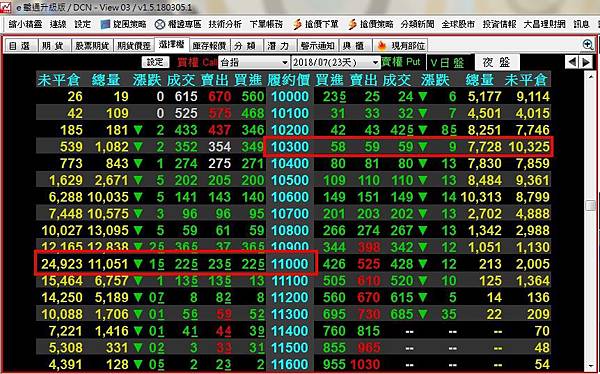Click the left arrow page button
This screenshot has width=600, height=374.
pyautogui.click(x=572, y=62)
